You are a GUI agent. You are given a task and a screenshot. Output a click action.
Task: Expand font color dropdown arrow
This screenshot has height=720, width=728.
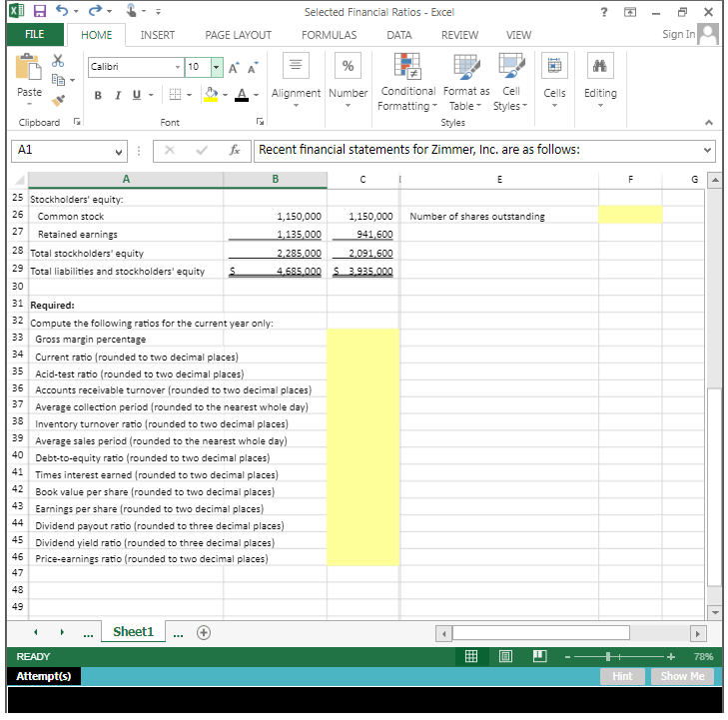click(257, 95)
